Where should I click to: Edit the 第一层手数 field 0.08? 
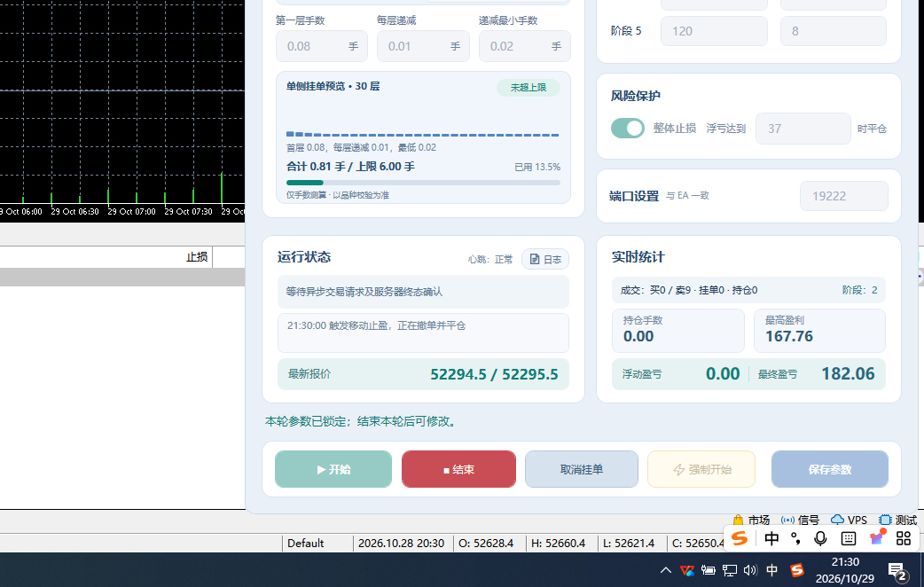(322, 46)
